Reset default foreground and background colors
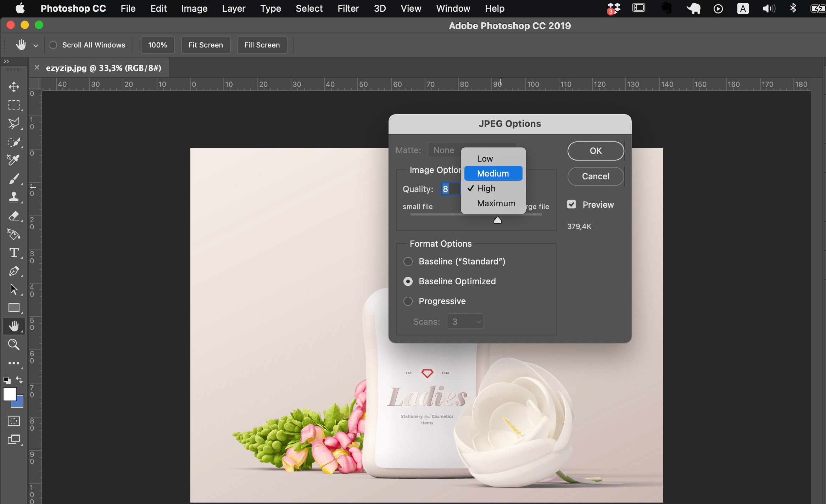The width and height of the screenshot is (826, 504). [7, 380]
